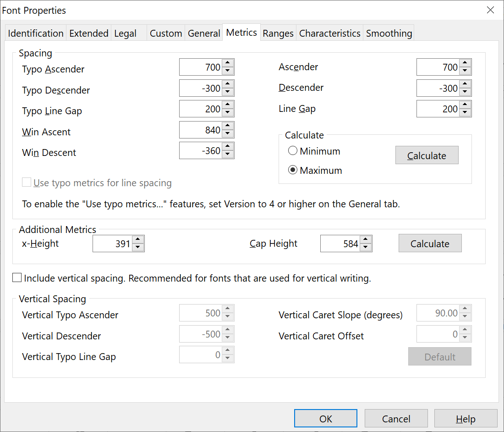Click into the Typo Line Gap field

tap(201, 109)
